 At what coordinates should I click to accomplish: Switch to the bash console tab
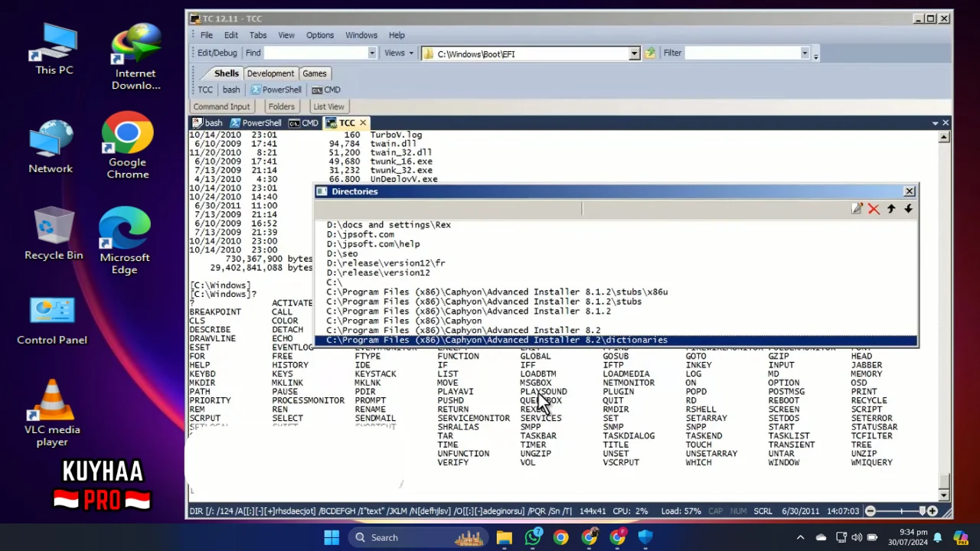tap(207, 122)
